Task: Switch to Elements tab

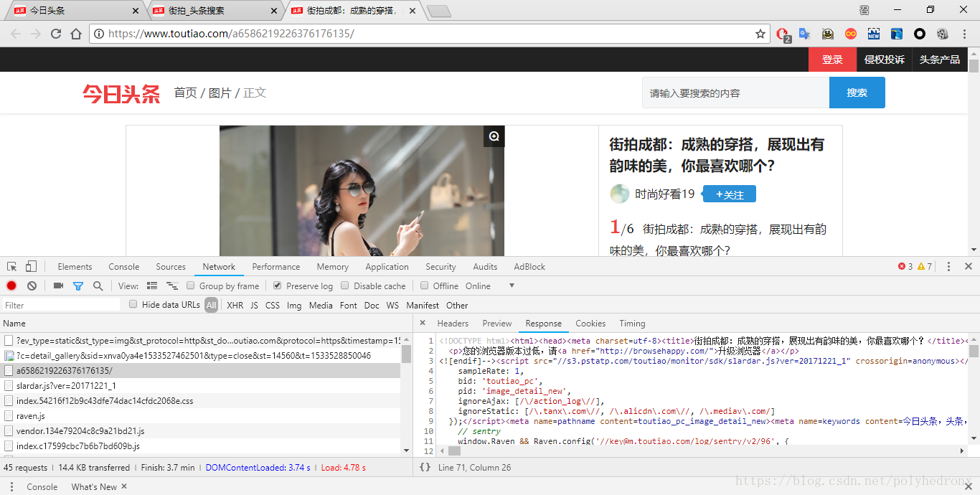Action: [x=75, y=266]
